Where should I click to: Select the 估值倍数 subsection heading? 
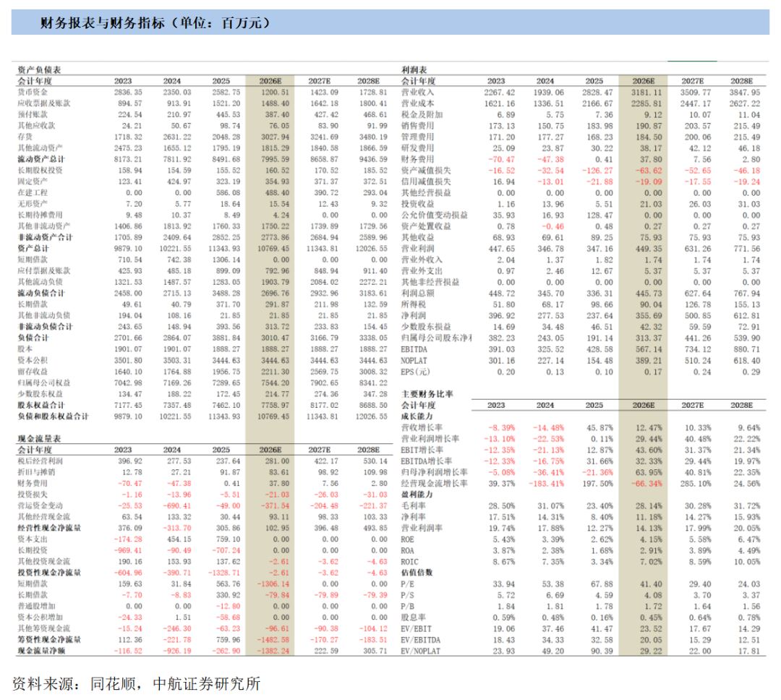417,573
